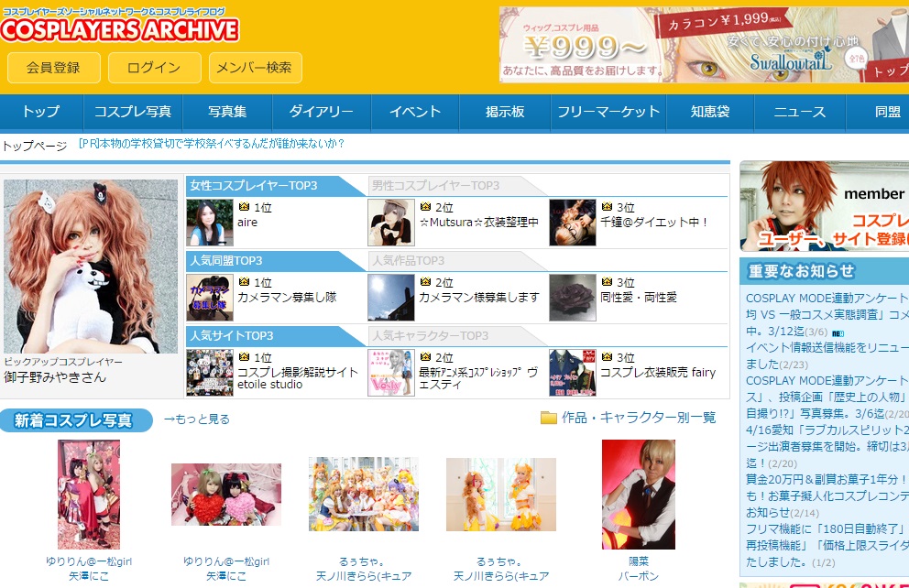Screen dimensions: 909x588
Task: Open イベント navigation tab
Action: 415,111
